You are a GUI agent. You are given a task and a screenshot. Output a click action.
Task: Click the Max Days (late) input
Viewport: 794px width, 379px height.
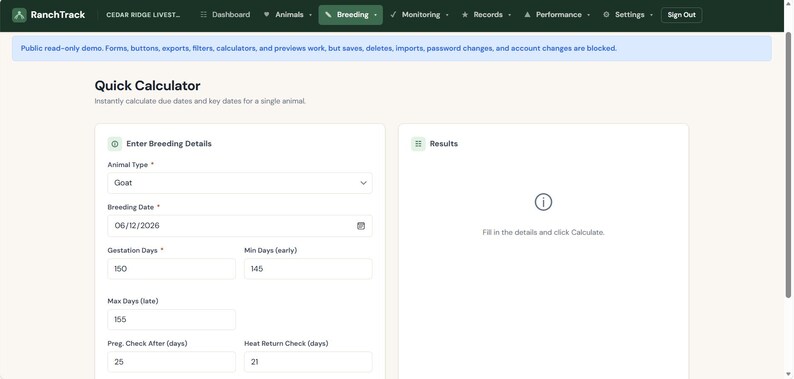click(171, 320)
